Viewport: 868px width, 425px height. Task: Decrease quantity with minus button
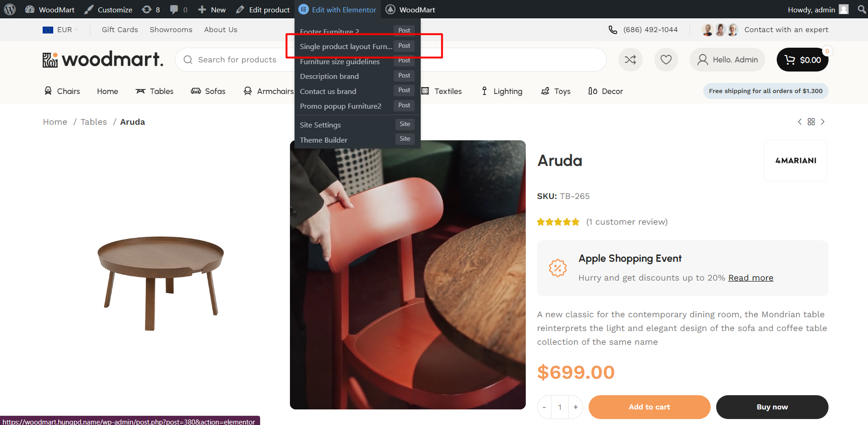[544, 407]
